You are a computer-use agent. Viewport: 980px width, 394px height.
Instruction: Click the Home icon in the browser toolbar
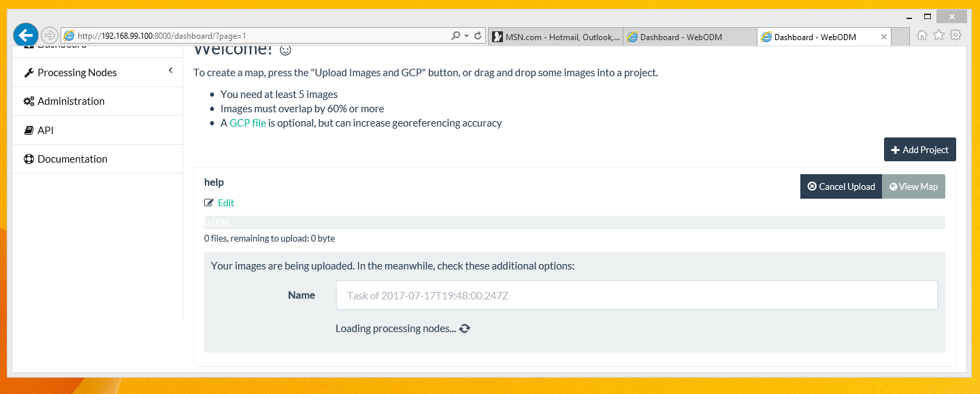point(922,34)
